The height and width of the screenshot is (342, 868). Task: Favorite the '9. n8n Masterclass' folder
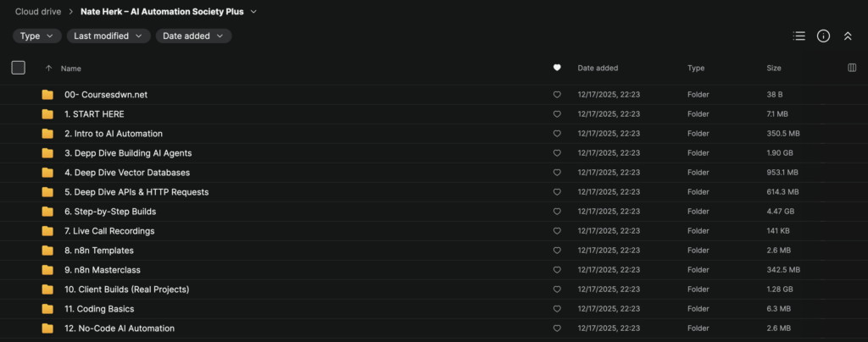point(557,270)
